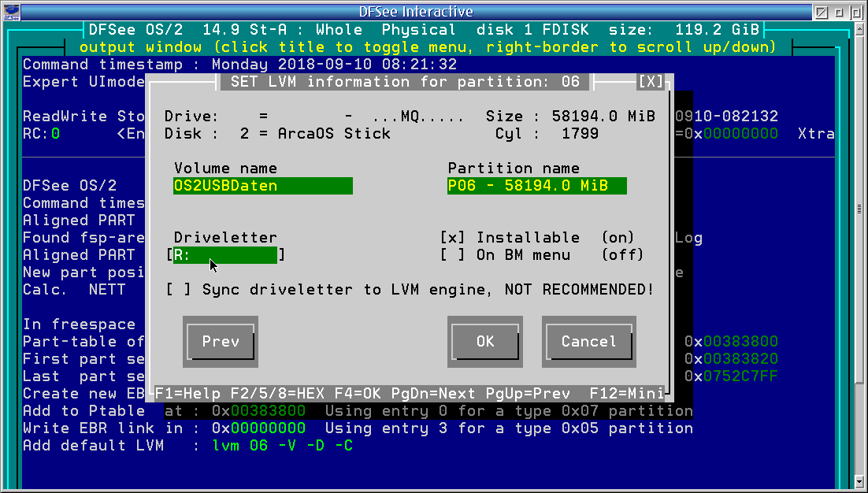Open the DFSee window system menu icon

click(x=11, y=12)
